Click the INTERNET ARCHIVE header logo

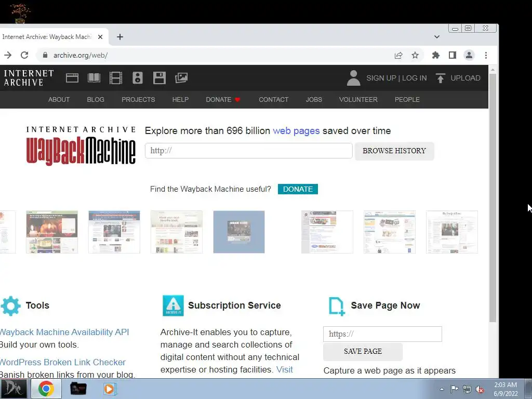(x=29, y=78)
